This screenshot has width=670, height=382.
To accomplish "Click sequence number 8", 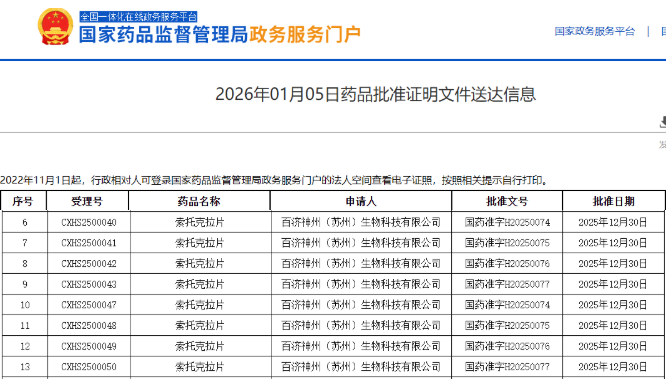I will click(25, 263).
